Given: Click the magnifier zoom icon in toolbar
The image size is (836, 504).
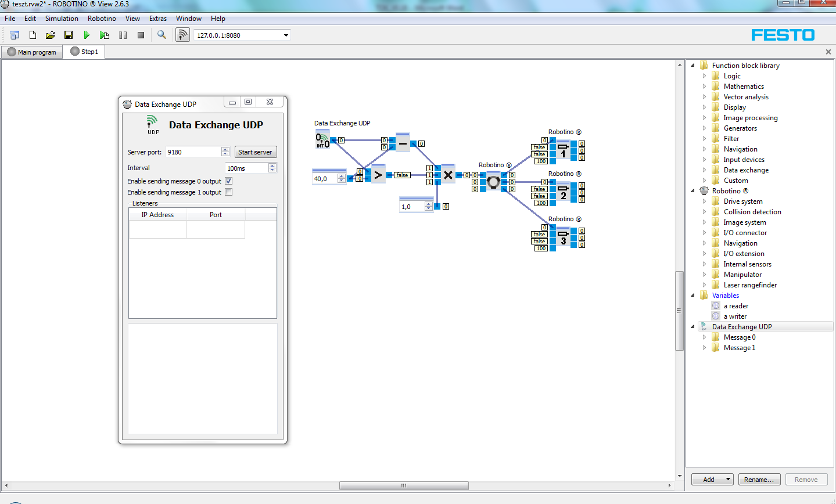Looking at the screenshot, I should point(162,35).
